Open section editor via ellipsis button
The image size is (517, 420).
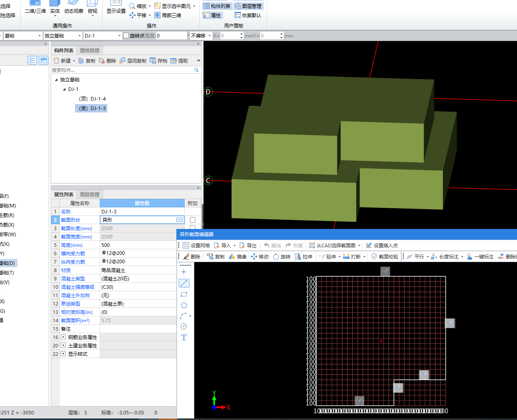180,220
